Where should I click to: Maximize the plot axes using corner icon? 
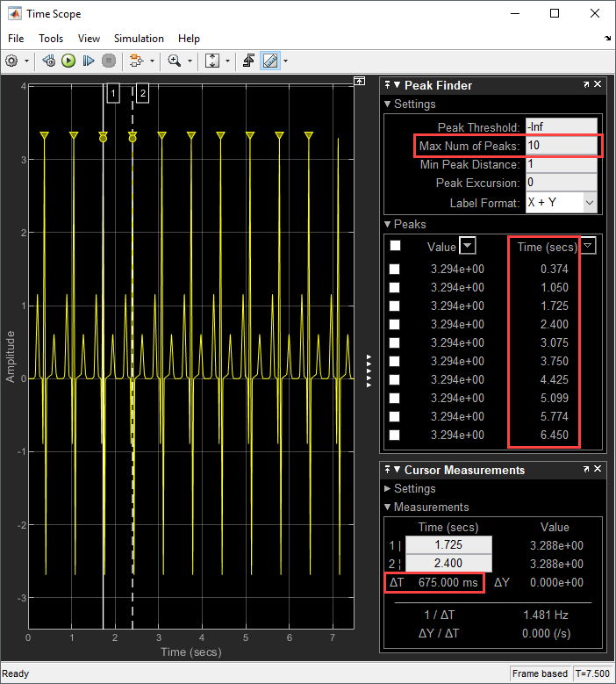(x=359, y=81)
